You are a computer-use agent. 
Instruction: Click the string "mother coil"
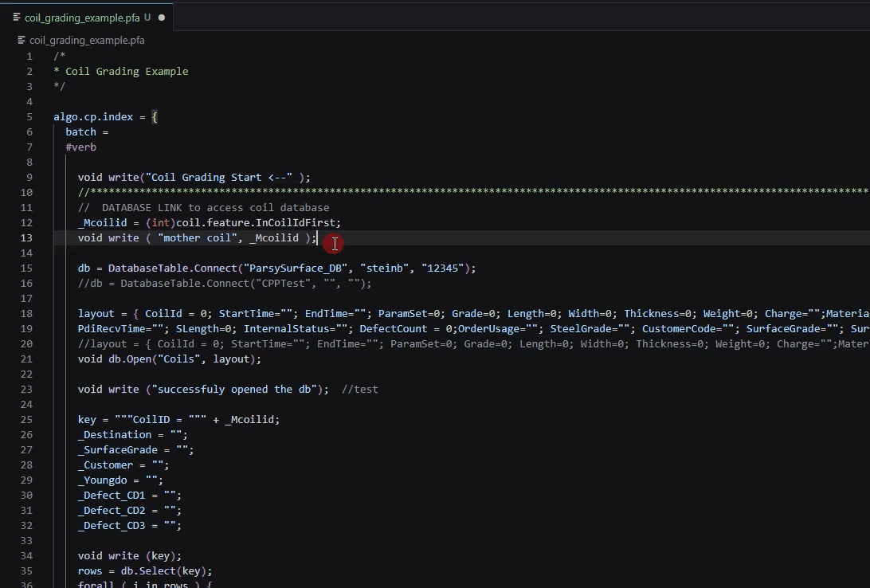(198, 238)
